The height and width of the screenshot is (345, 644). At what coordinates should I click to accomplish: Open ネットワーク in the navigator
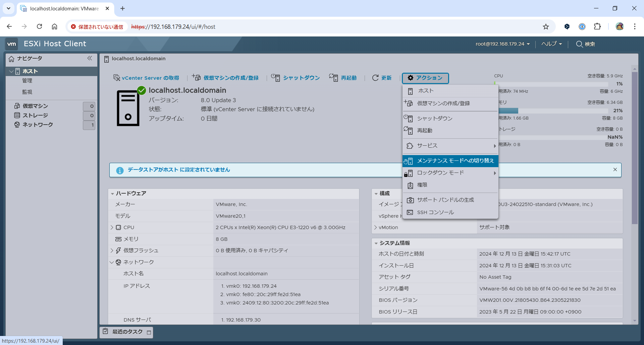(x=38, y=125)
